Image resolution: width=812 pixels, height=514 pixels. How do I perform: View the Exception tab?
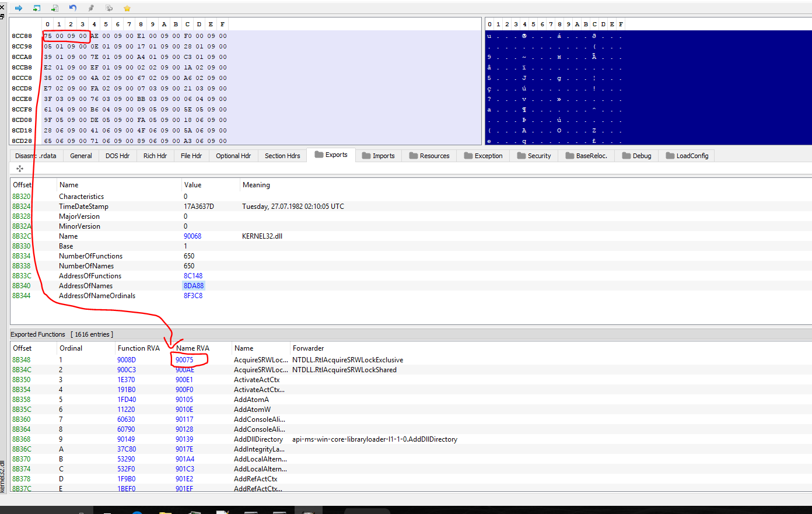click(x=484, y=156)
